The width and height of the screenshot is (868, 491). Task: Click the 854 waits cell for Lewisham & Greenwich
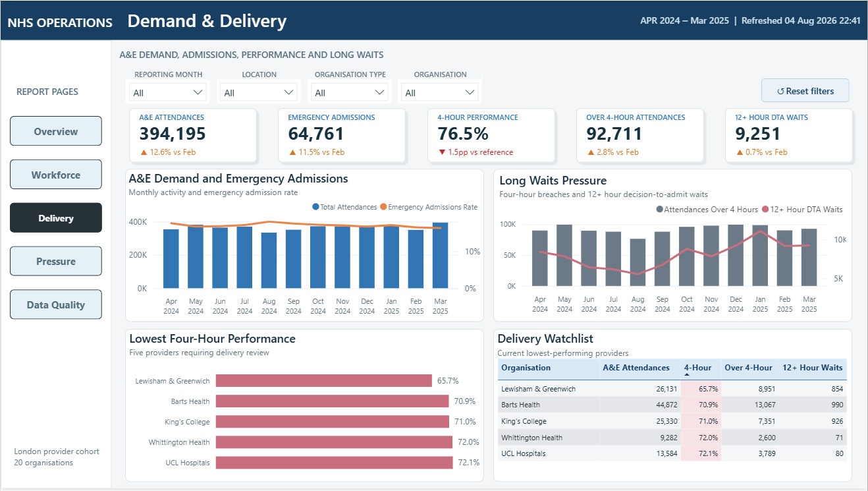click(837, 389)
